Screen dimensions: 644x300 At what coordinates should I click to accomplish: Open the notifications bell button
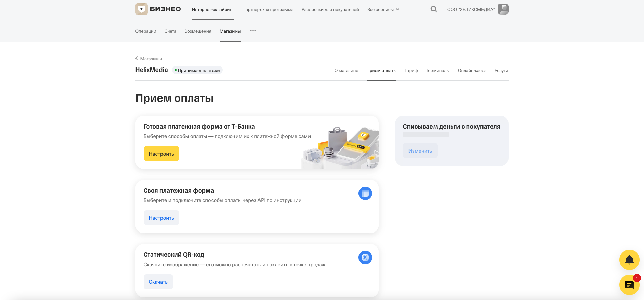pyautogui.click(x=629, y=260)
